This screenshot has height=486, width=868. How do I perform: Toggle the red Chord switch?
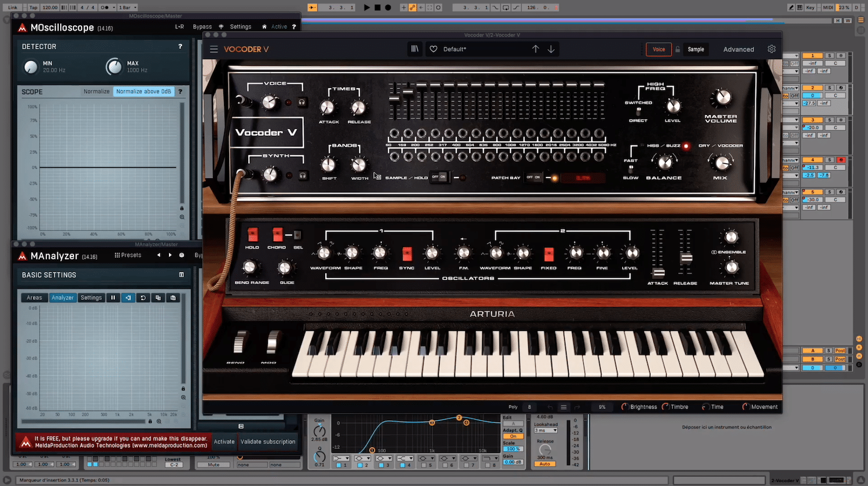[x=277, y=234]
